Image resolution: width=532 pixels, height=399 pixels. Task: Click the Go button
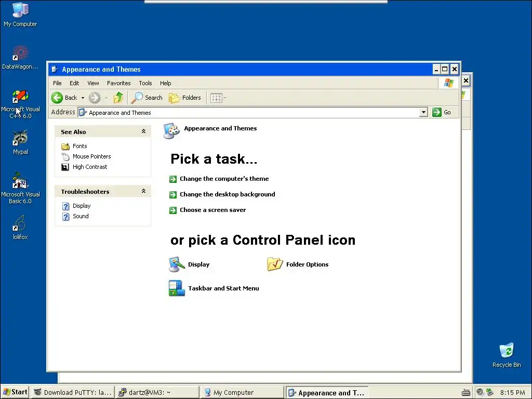click(442, 112)
